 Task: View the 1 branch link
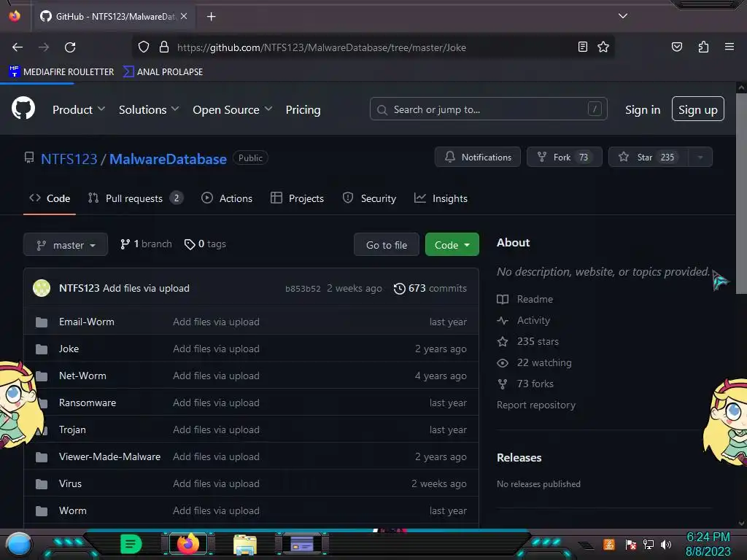146,244
